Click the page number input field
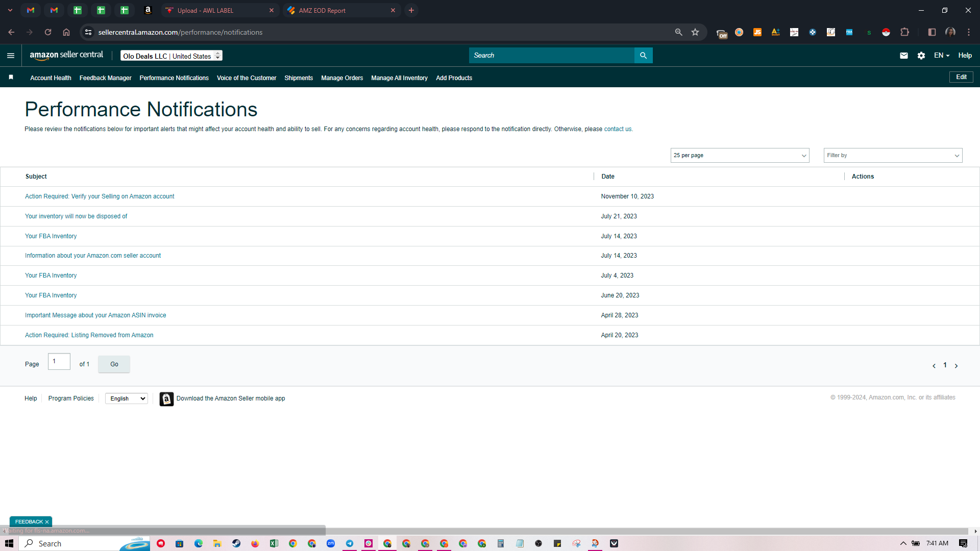This screenshot has width=980, height=551. 59,362
